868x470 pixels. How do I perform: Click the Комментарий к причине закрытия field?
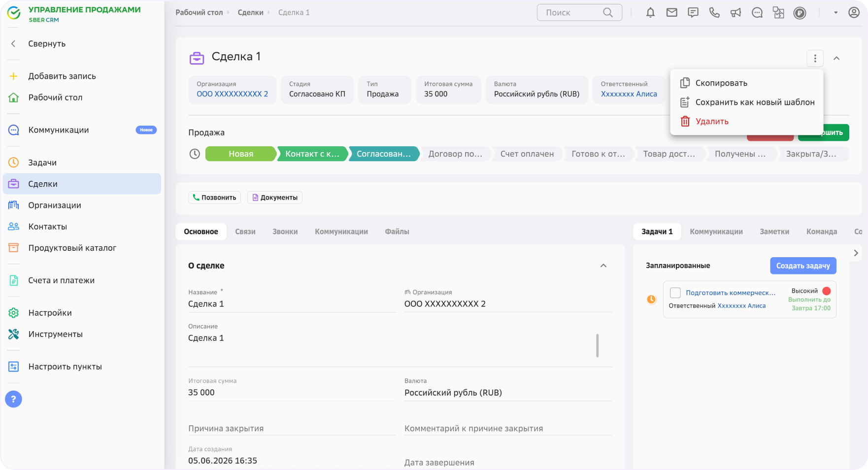(508, 429)
